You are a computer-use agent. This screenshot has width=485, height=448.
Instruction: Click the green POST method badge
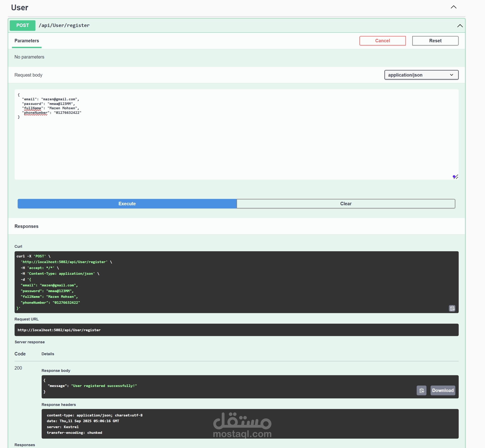[23, 25]
